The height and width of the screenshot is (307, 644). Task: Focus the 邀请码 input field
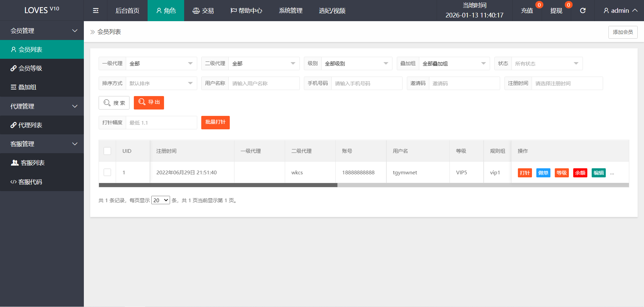(x=464, y=83)
